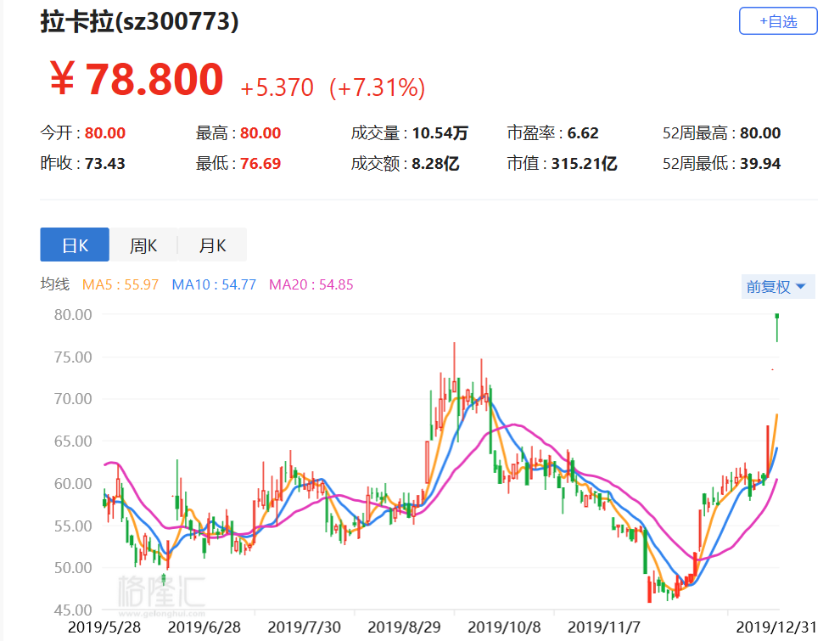Click the 55.00 y-axis price label
Viewport: 840px width, 641px height.
coord(73,526)
